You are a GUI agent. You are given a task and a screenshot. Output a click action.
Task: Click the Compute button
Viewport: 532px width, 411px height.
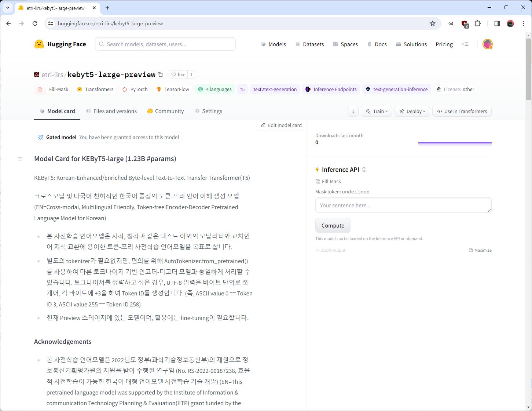333,225
